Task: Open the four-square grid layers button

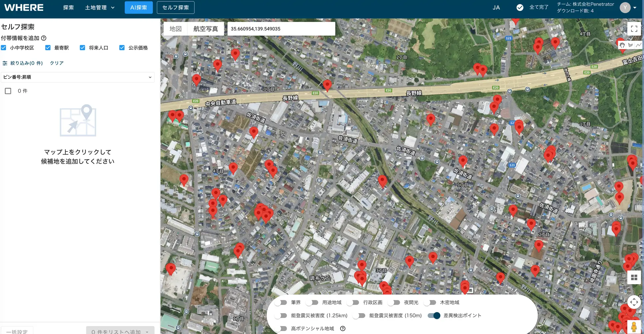Action: [x=634, y=278]
